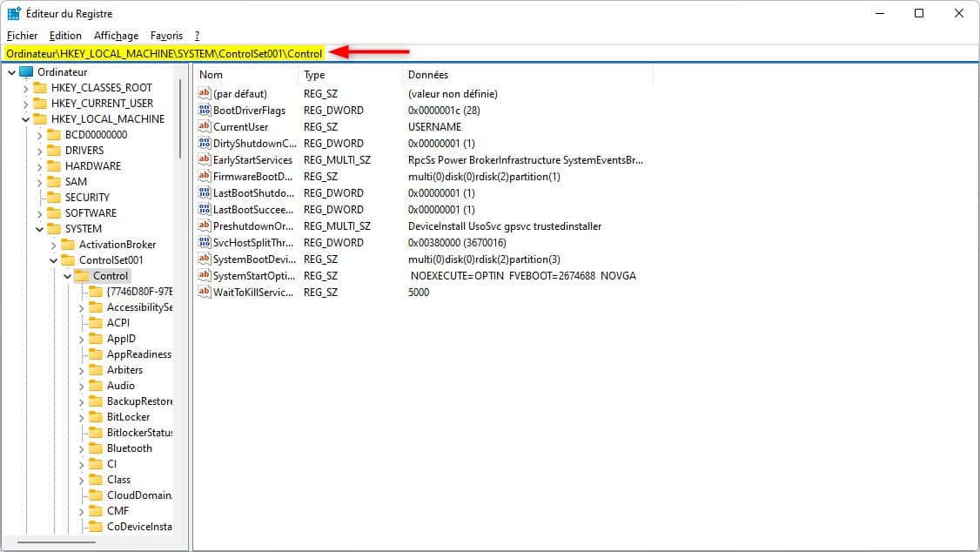Collapse the ControlSet001 key

(54, 260)
